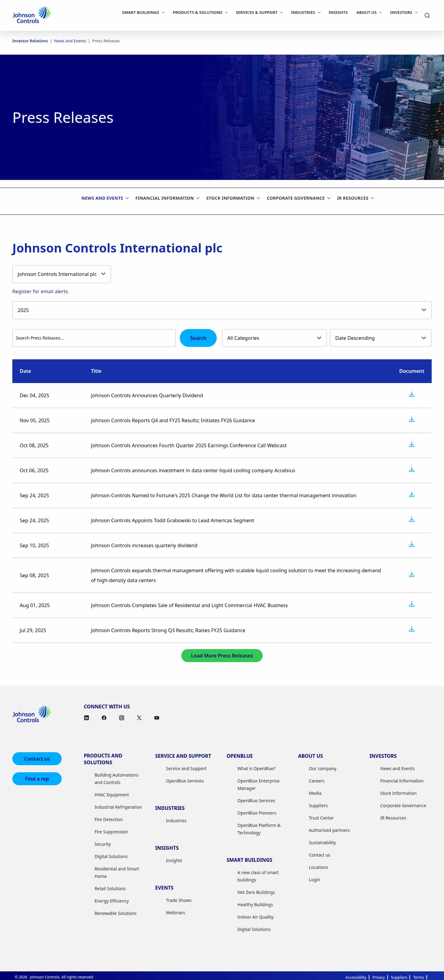Click Terms link in bottom bar
This screenshot has height=980, width=444.
pos(418,977)
